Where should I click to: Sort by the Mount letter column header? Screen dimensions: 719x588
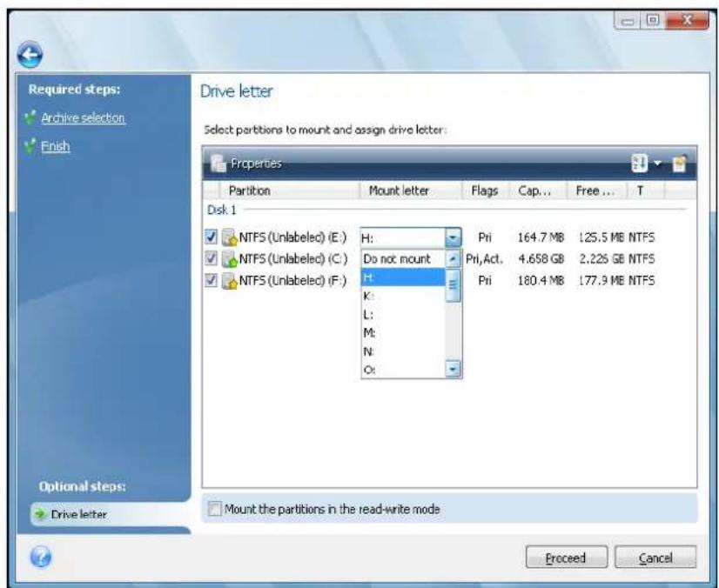pos(410,190)
